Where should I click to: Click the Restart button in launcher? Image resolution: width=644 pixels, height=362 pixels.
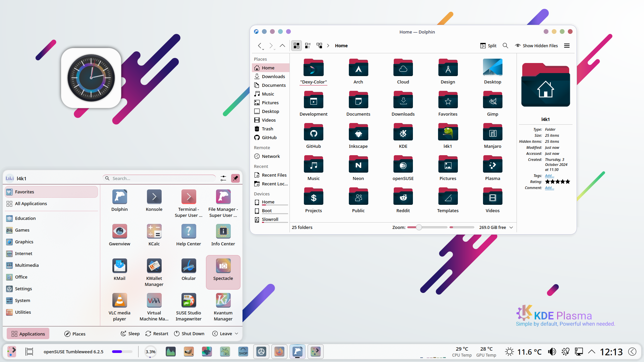[157, 334]
